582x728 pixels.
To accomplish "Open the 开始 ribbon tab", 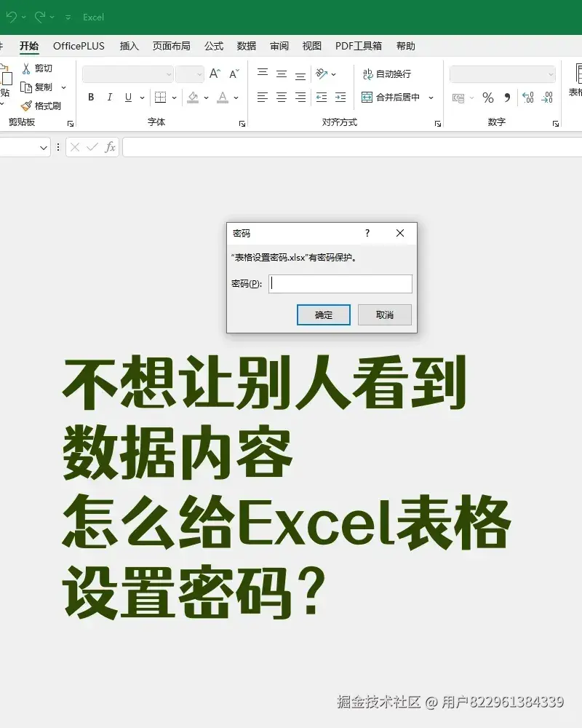I will (29, 46).
